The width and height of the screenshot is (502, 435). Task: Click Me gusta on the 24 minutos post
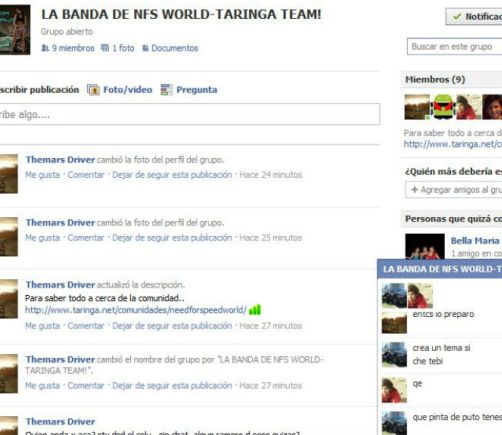(42, 175)
